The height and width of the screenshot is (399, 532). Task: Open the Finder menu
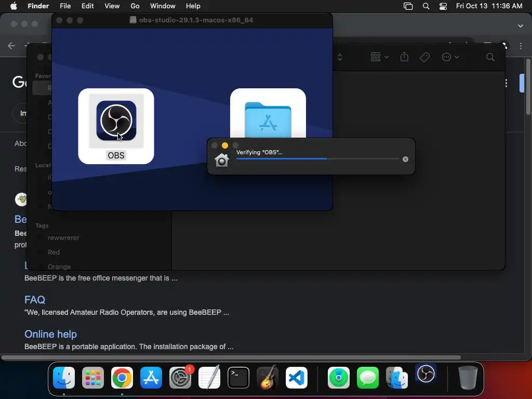(38, 6)
